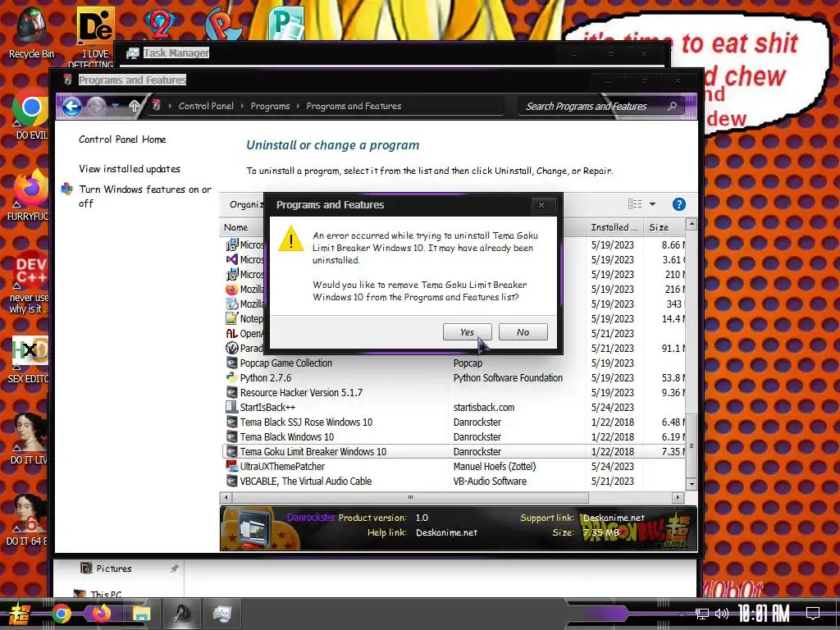The width and height of the screenshot is (840, 630).
Task: Sort by the Installed On column header
Action: pyautogui.click(x=614, y=227)
